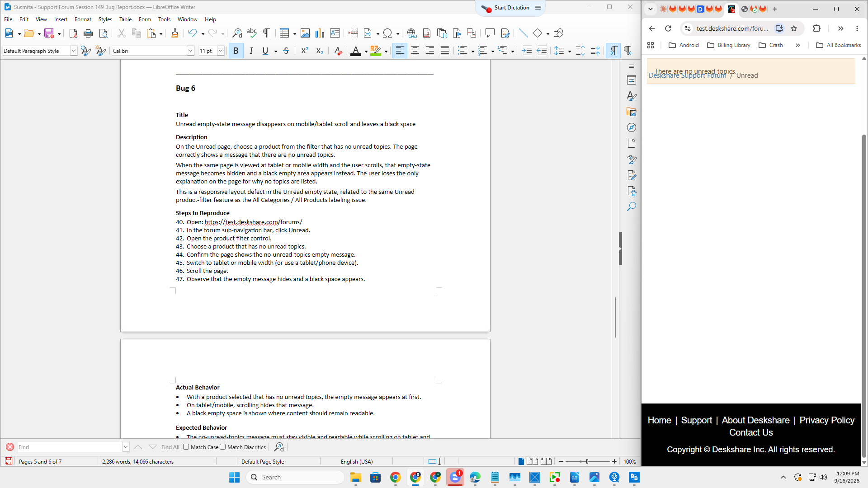This screenshot has width=868, height=488.
Task: Reload the browser page
Action: (668, 28)
